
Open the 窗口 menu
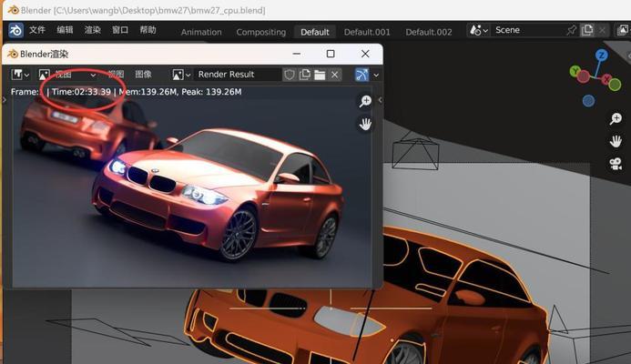tap(120, 30)
